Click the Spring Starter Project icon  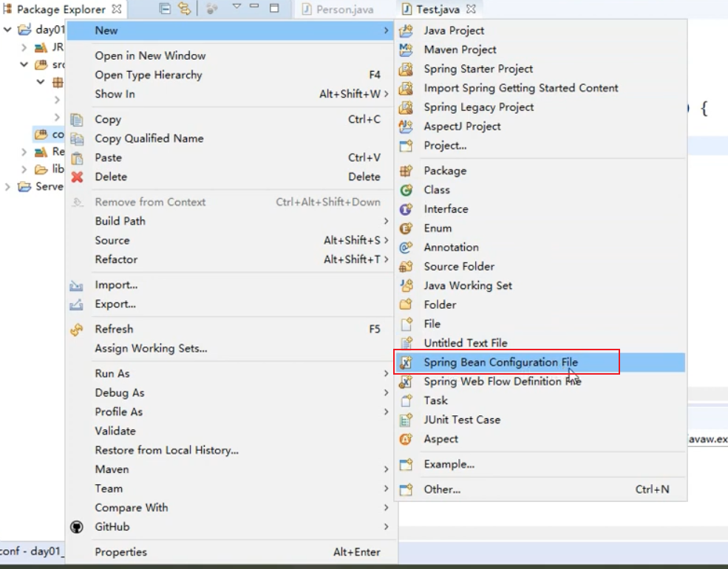click(x=406, y=69)
